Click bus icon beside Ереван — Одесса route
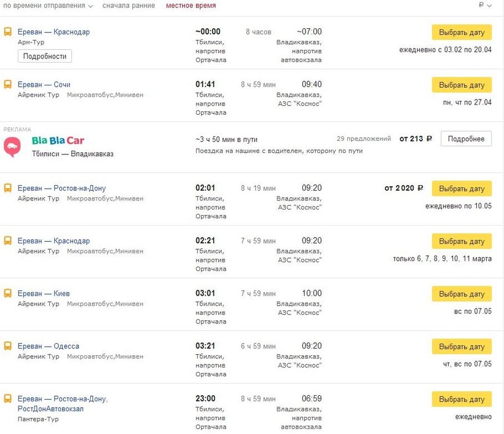 click(x=7, y=346)
